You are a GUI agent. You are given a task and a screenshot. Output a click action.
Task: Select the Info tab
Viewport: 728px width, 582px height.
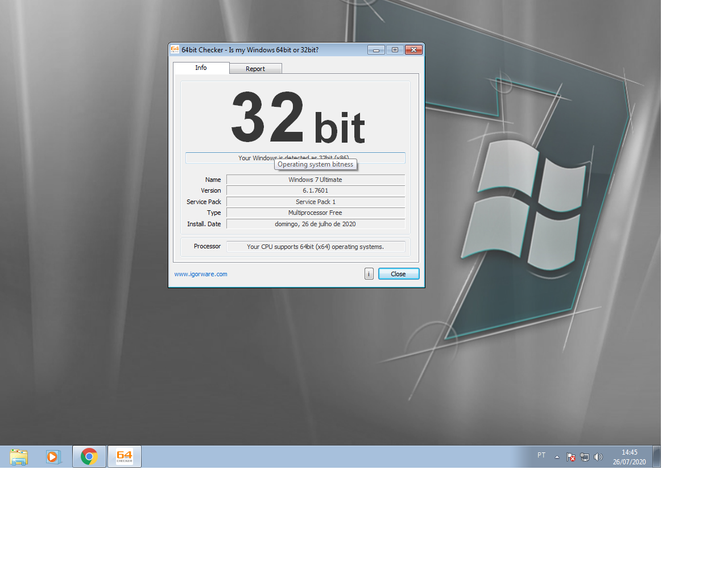(201, 68)
